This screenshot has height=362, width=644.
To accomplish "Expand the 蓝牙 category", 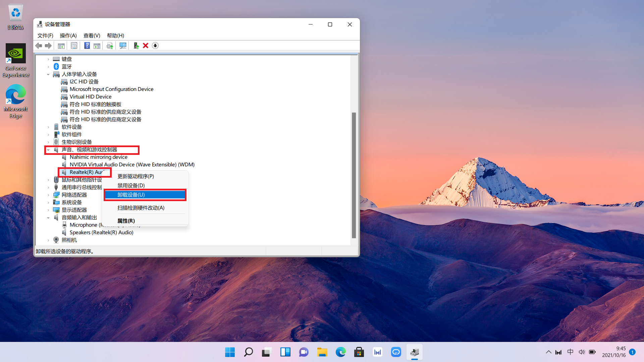I will [48, 67].
